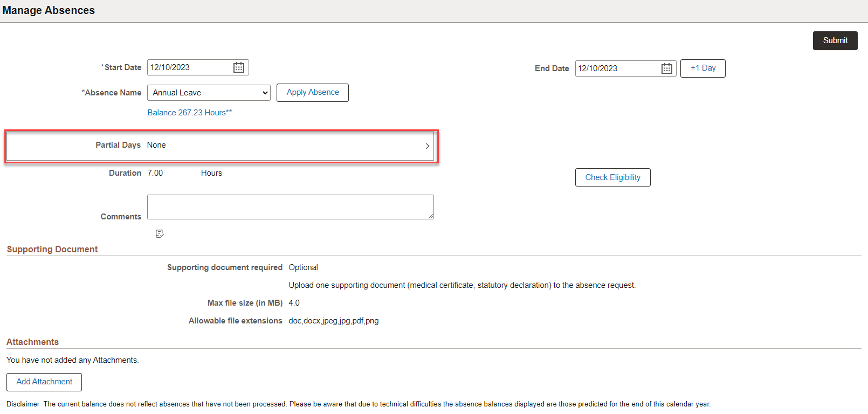Click the Add Attachment button

[44, 382]
